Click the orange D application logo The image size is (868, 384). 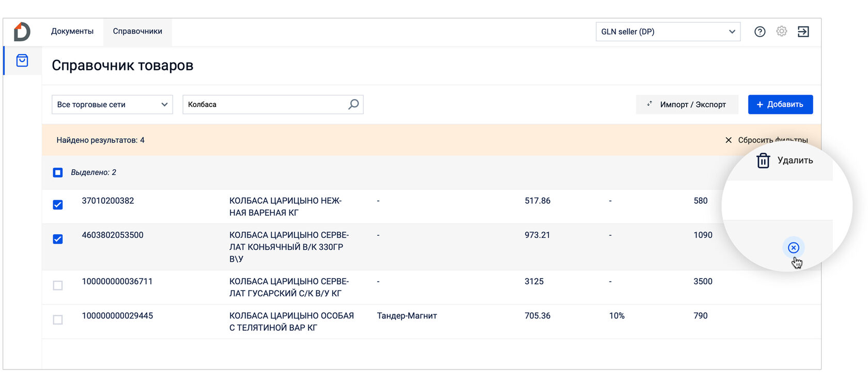pos(22,31)
